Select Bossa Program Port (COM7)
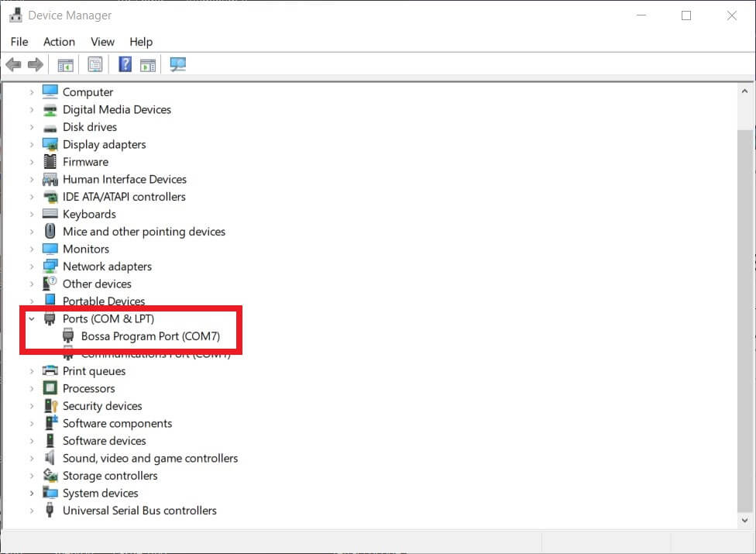This screenshot has width=756, height=554. tap(150, 336)
